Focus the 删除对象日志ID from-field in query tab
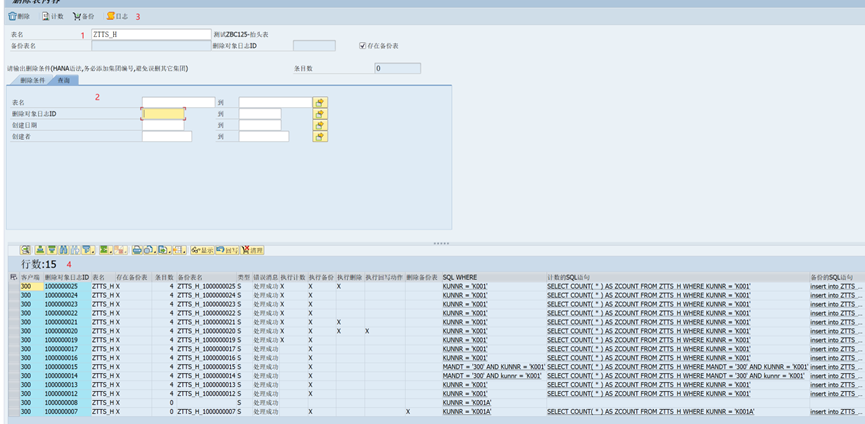The height and width of the screenshot is (424, 865). click(x=163, y=114)
